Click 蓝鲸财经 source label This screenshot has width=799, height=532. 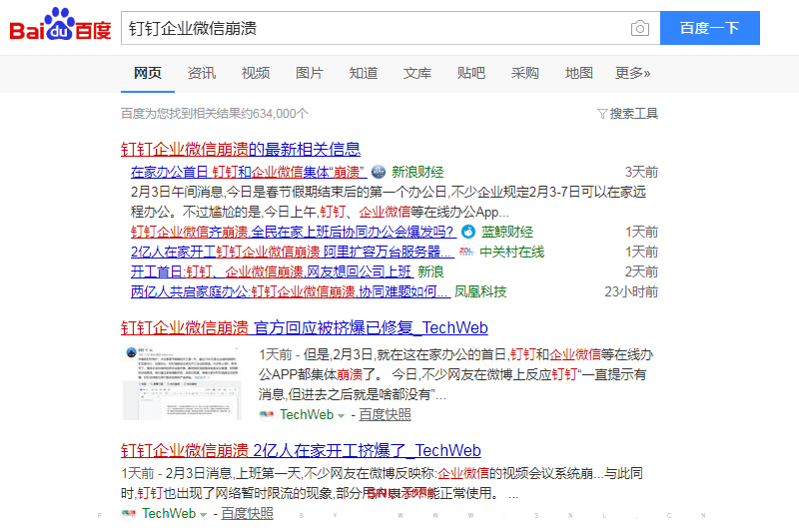(x=507, y=232)
